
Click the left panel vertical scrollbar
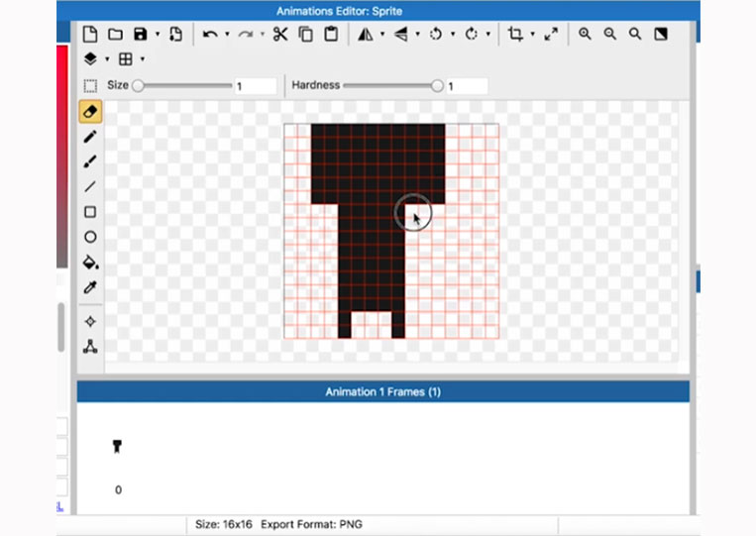tap(61, 327)
